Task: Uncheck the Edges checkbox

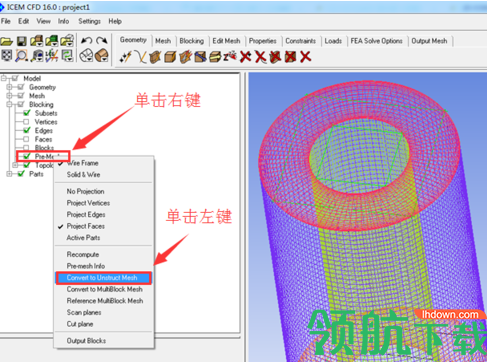Action: click(x=27, y=130)
